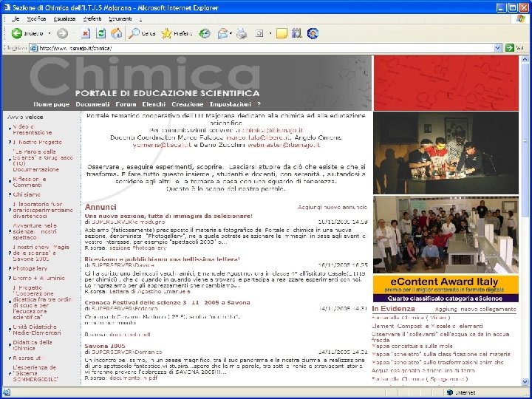Open Didattica della Chimica sidebar link
532x399 pixels.
(x=33, y=345)
